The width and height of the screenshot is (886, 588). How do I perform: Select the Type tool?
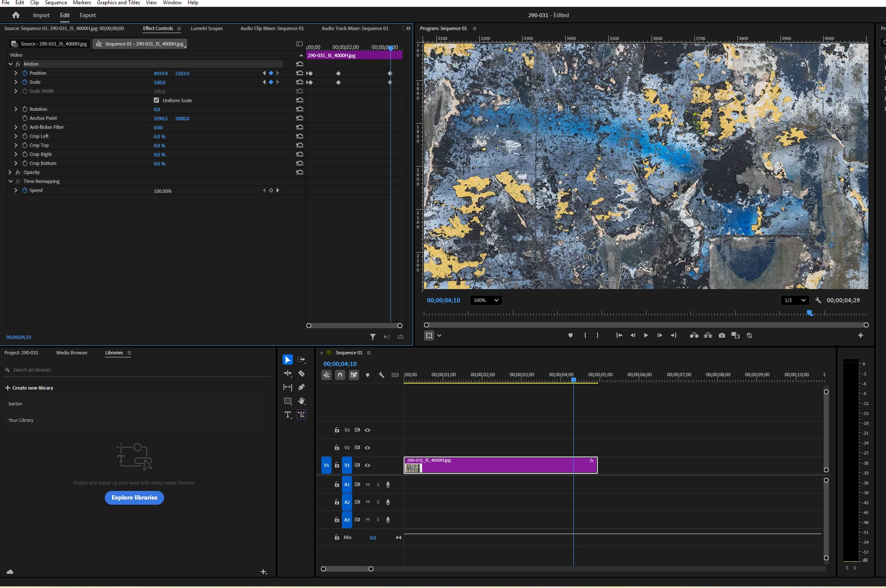tap(288, 414)
